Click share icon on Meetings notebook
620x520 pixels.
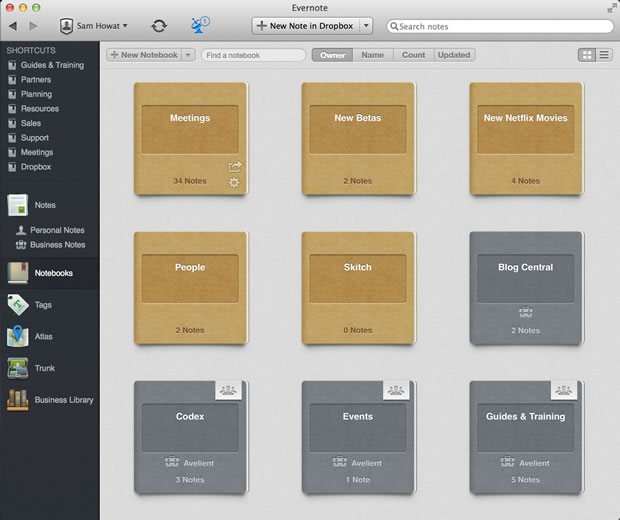pyautogui.click(x=234, y=166)
